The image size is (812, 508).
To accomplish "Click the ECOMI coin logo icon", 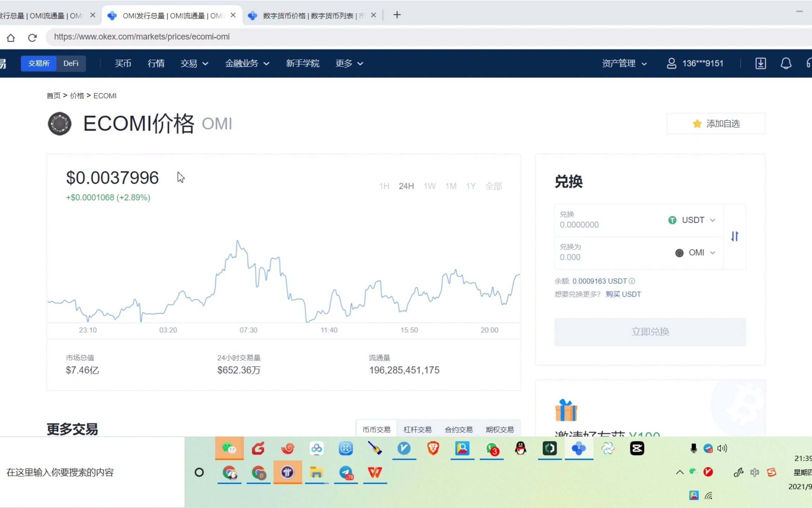I will (60, 124).
